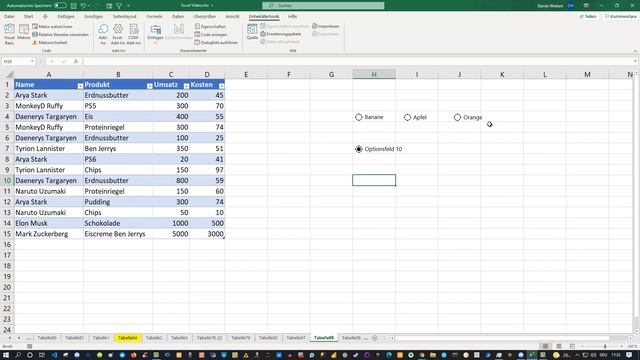
Task: Open Erweiterungspakete
Action: coord(281,34)
